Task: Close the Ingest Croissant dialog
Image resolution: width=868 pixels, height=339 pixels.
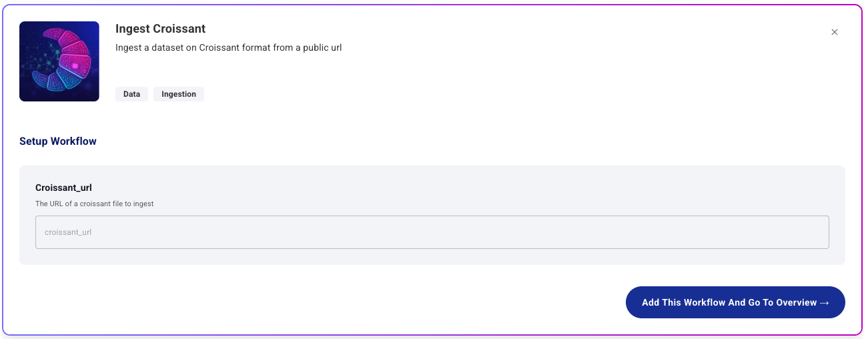Action: point(834,32)
